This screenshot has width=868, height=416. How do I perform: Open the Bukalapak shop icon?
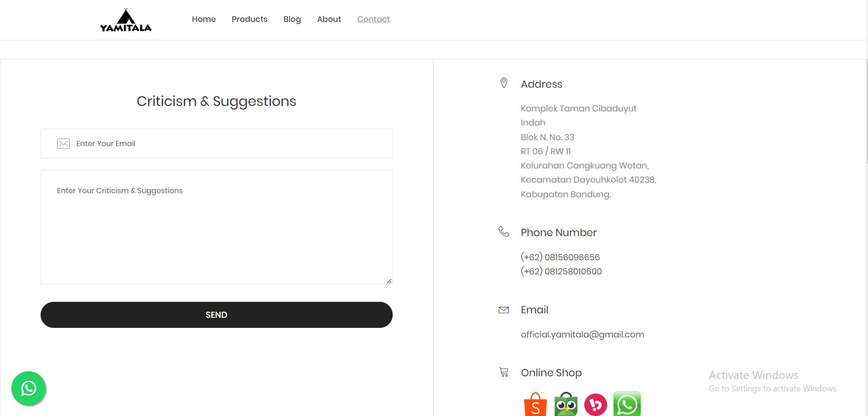point(596,404)
